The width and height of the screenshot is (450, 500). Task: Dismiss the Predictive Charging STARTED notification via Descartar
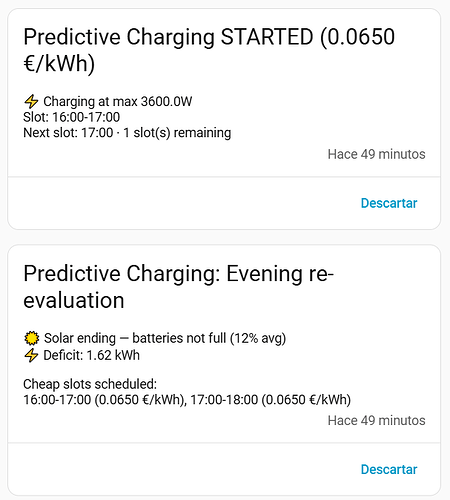click(x=389, y=203)
